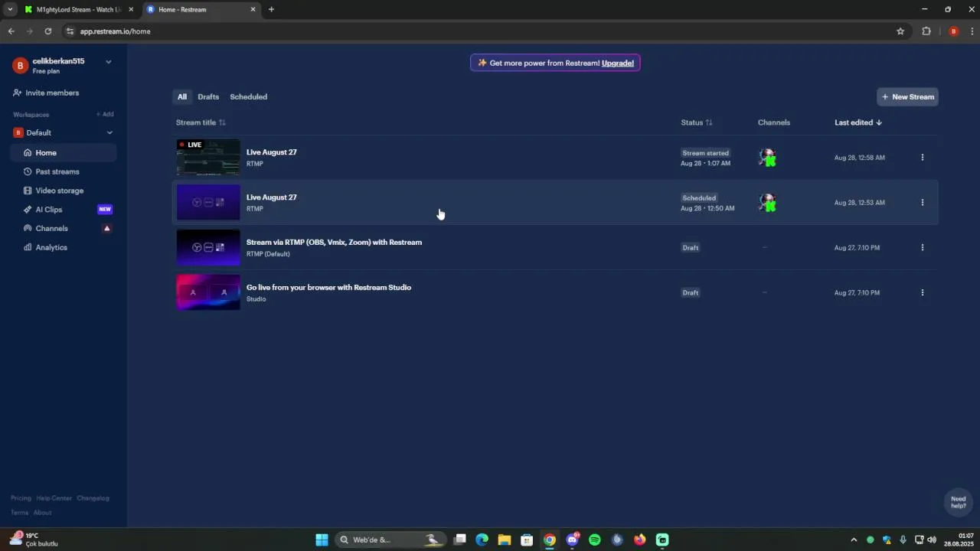Open the celikberkan515 account dropdown
The width and height of the screenshot is (980, 551).
[108, 62]
